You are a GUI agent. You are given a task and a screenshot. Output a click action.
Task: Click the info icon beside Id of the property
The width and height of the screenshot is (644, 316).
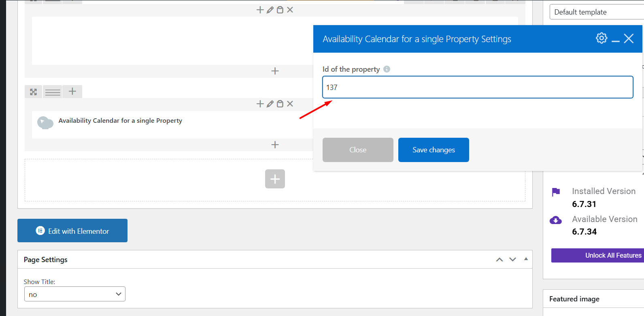tap(387, 69)
